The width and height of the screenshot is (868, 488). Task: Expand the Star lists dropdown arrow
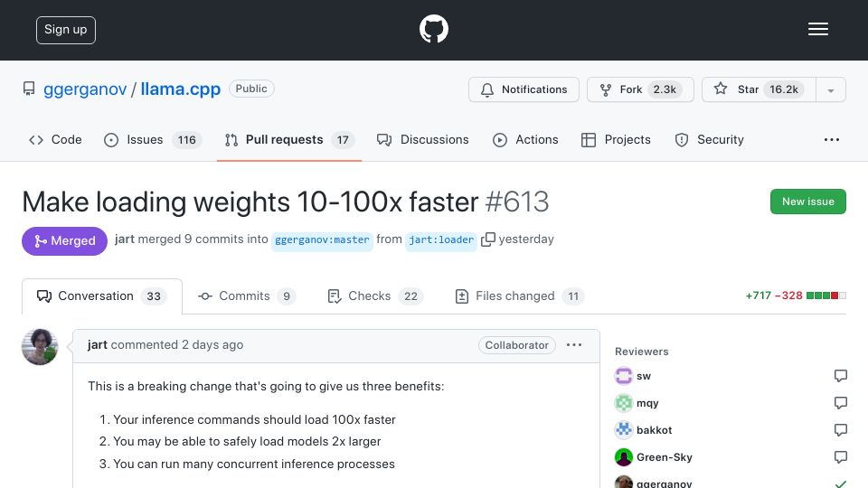pyautogui.click(x=830, y=89)
